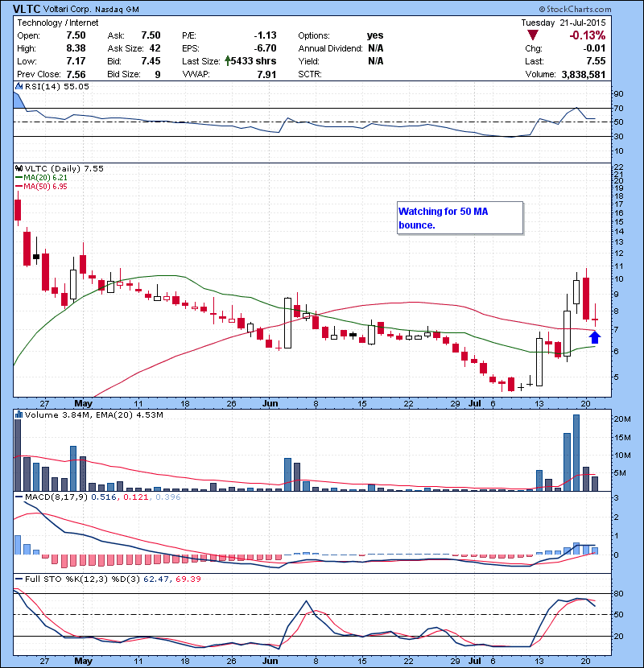Click the EPS value -6.70
The image size is (644, 668).
click(x=265, y=48)
